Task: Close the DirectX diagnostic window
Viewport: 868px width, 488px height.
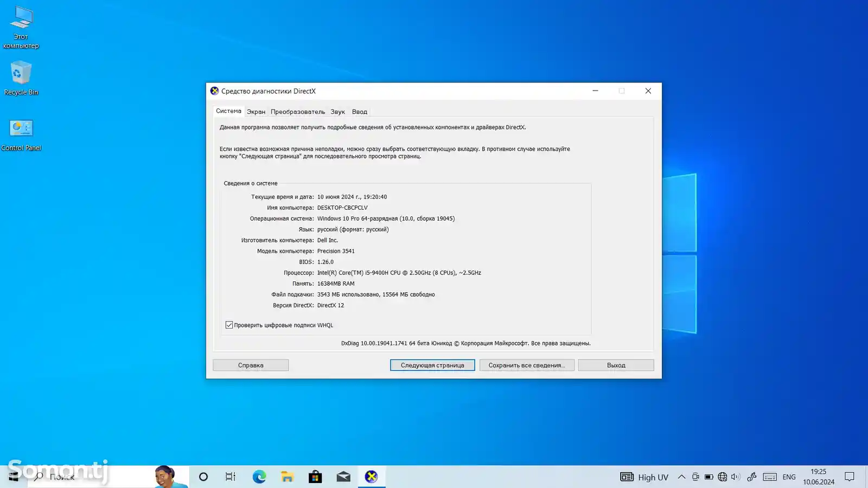Action: point(648,91)
